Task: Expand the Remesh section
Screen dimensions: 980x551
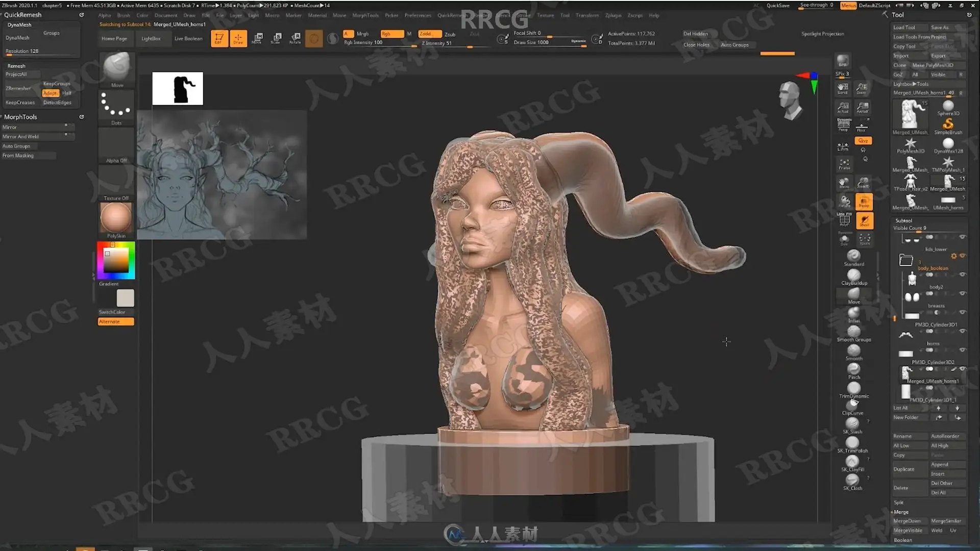Action: (16, 66)
